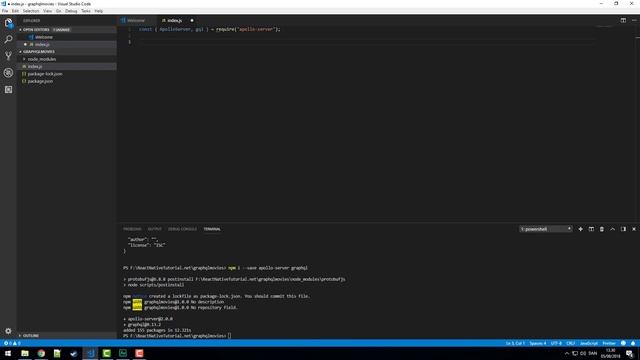Click Prettier status bar item
The image size is (640, 360).
coord(609,343)
